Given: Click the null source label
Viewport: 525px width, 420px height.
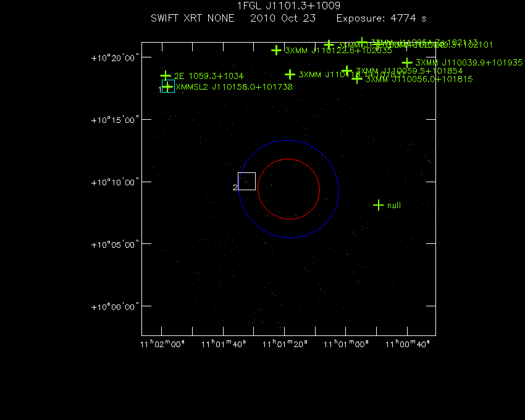Looking at the screenshot, I should click(394, 206).
